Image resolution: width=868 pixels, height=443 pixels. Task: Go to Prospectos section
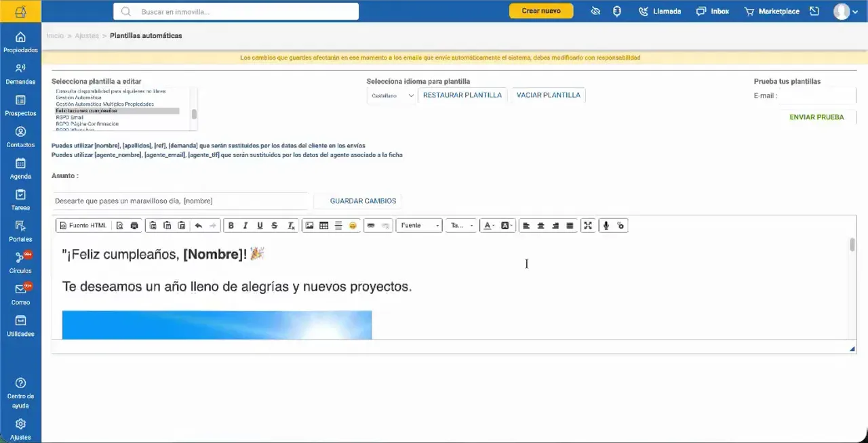[20, 105]
